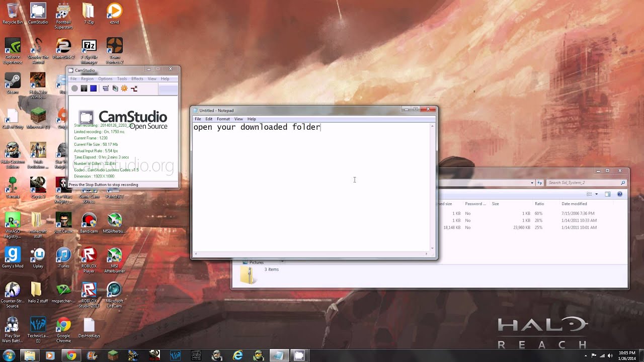Click the blue Help icon in Explorer
The image size is (644, 362).
620,194
